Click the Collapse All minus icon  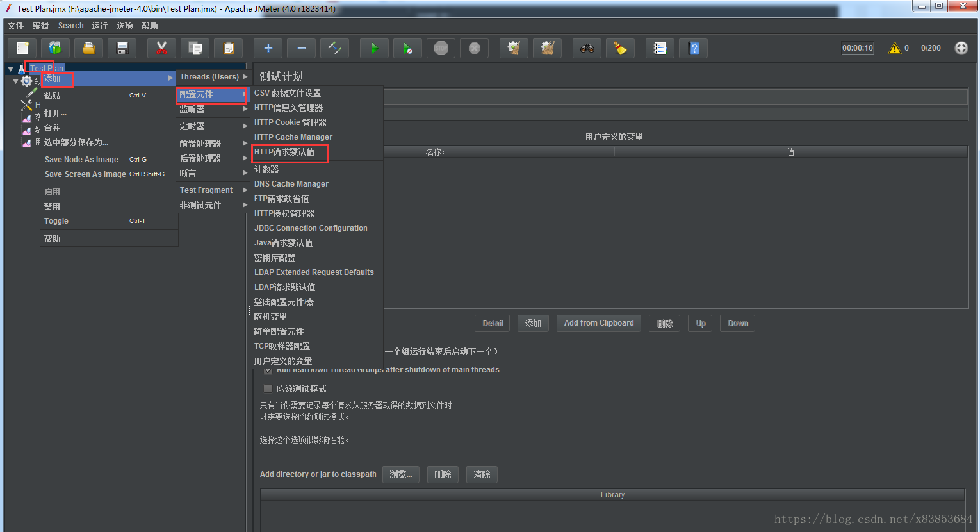pyautogui.click(x=301, y=48)
